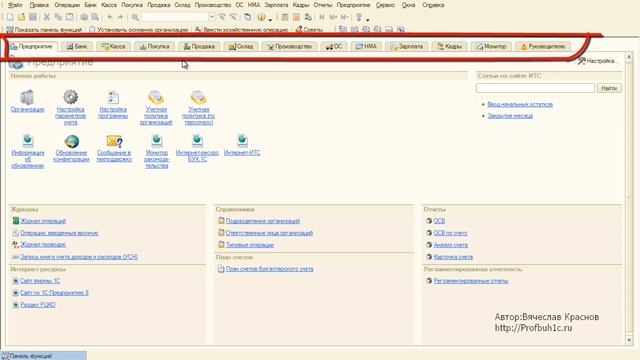640x360 pixels.
Task: Click the M- memory subtract icon
Action: 344,17
